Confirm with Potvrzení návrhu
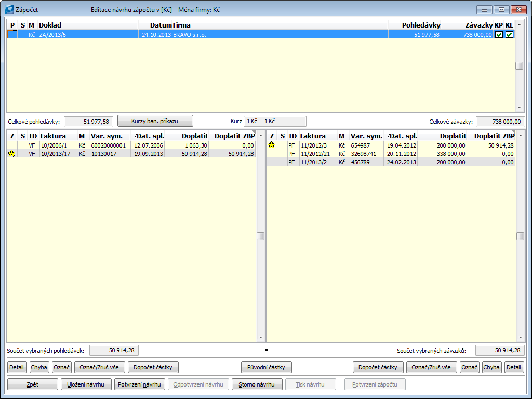532x399 pixels. 139,384
